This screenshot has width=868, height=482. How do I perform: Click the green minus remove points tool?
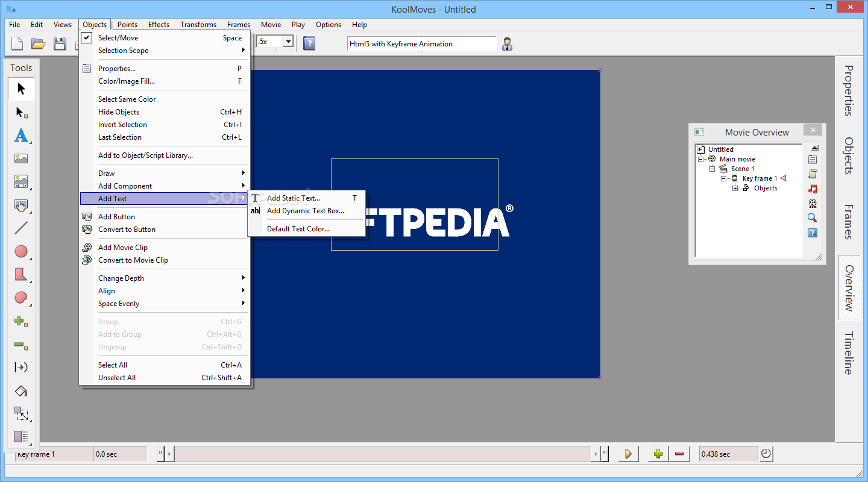click(21, 345)
